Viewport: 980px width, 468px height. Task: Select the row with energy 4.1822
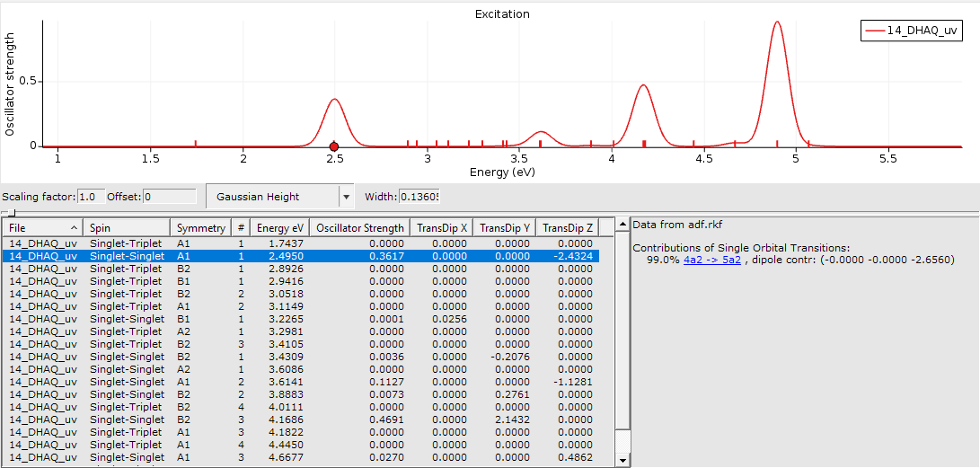pos(301,432)
